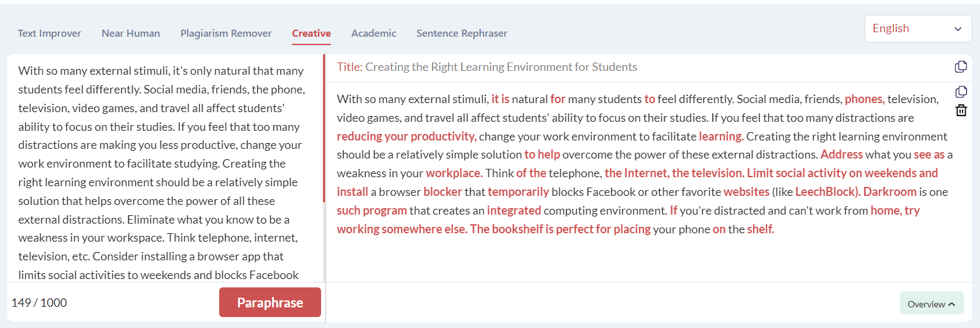Click the Paraphrase button

coord(270,302)
